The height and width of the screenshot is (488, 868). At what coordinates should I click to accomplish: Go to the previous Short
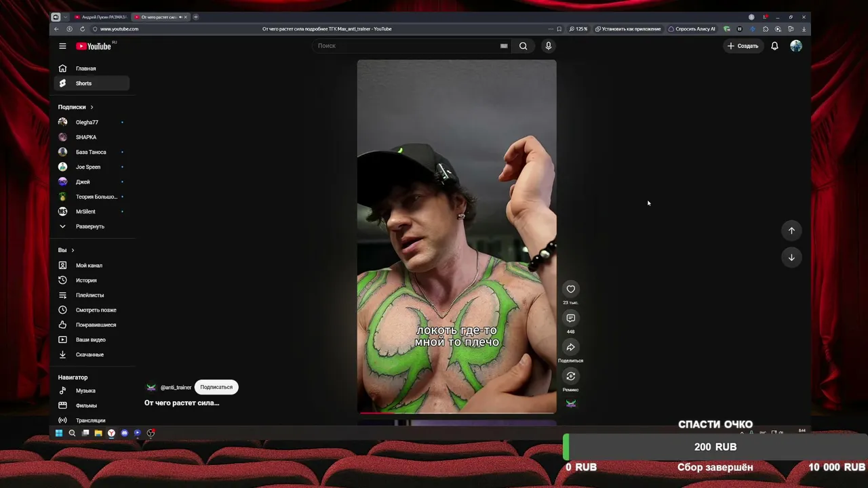(x=791, y=230)
